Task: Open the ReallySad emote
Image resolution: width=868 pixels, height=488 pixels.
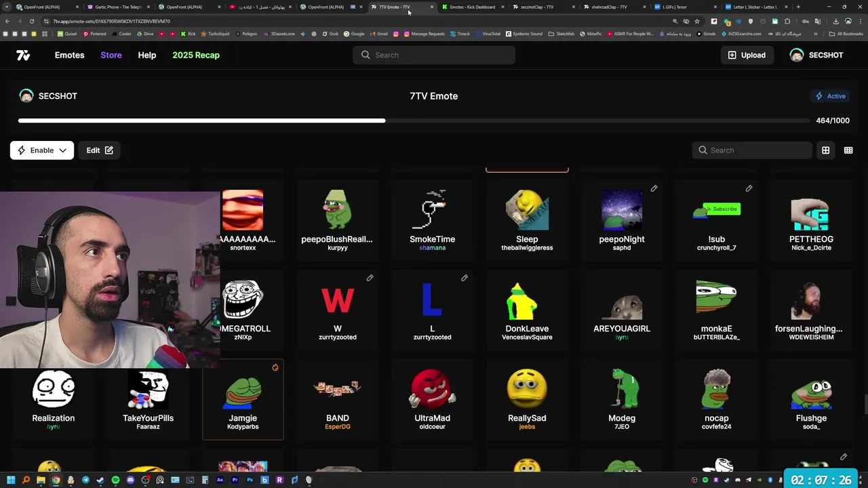Action: coord(527,400)
